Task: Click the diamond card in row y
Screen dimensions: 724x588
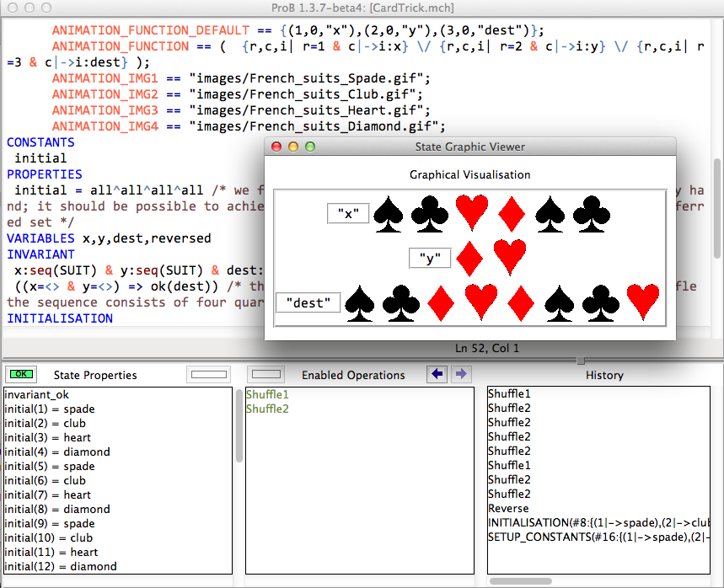Action: coord(470,258)
